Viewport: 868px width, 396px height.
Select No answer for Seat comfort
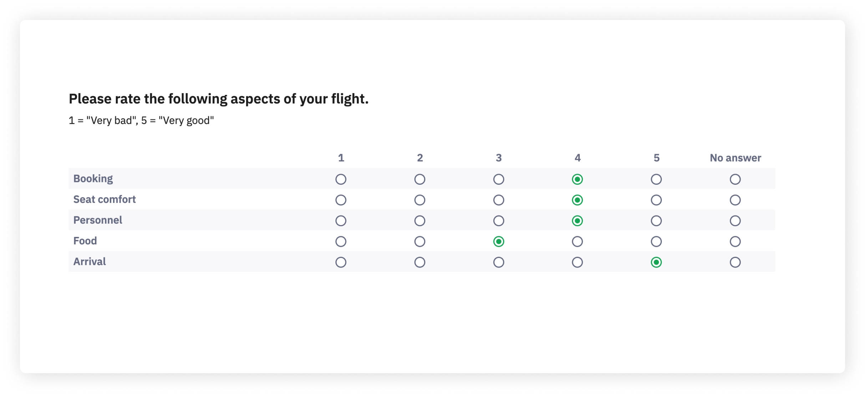click(735, 199)
